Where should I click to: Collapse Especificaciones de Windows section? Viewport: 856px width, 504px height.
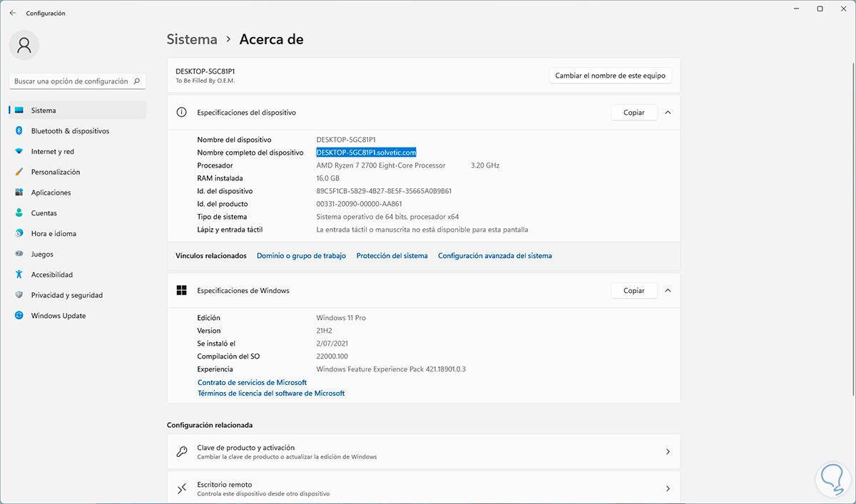tap(668, 291)
